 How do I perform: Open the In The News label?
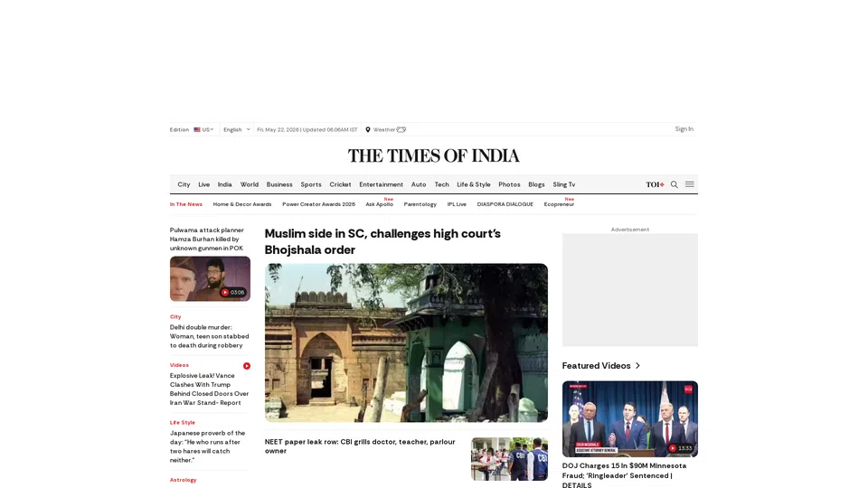click(186, 204)
